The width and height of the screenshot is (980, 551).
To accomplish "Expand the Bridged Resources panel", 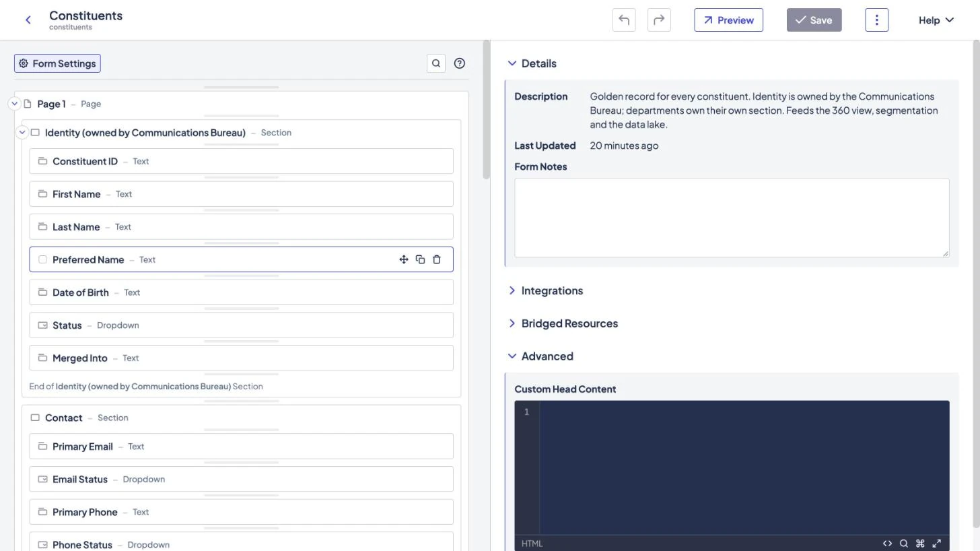I will (x=512, y=323).
